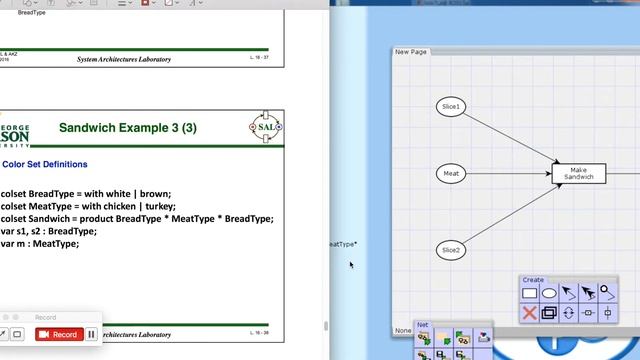This screenshot has width=640, height=360.
Task: Select the double-arrow arc tool
Action: (x=588, y=293)
